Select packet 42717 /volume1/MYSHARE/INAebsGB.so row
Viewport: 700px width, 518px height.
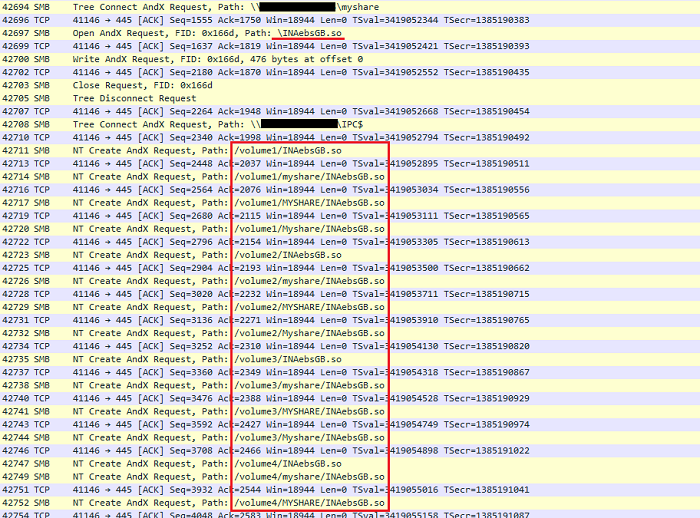350,203
